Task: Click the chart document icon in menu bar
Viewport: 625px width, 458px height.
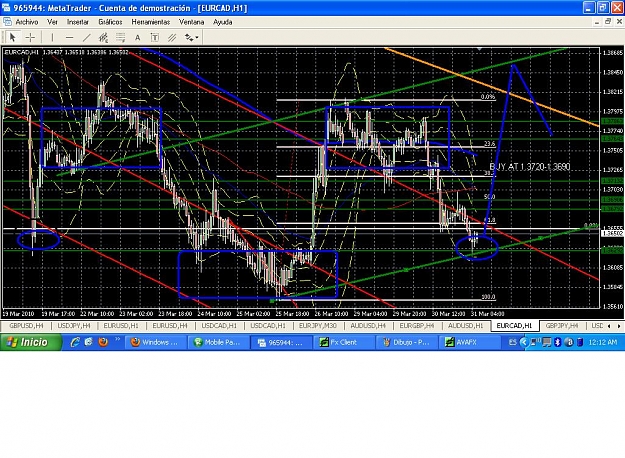Action: click(7, 22)
